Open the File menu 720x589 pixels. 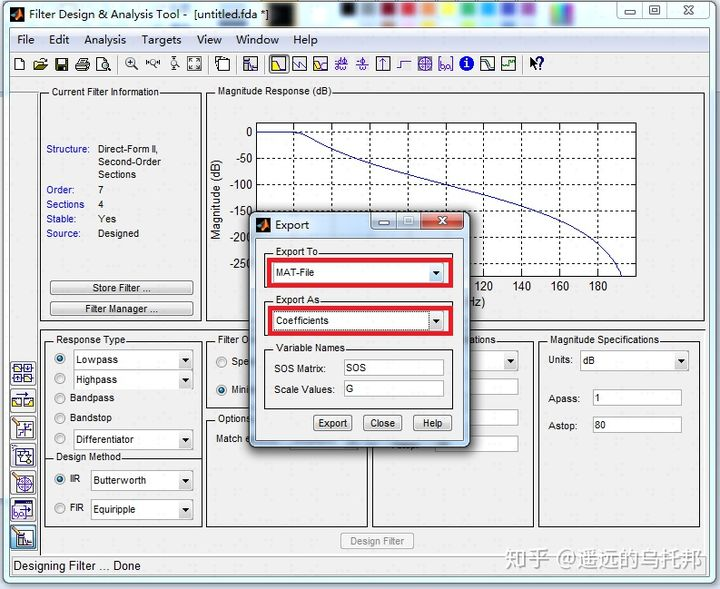click(x=26, y=40)
